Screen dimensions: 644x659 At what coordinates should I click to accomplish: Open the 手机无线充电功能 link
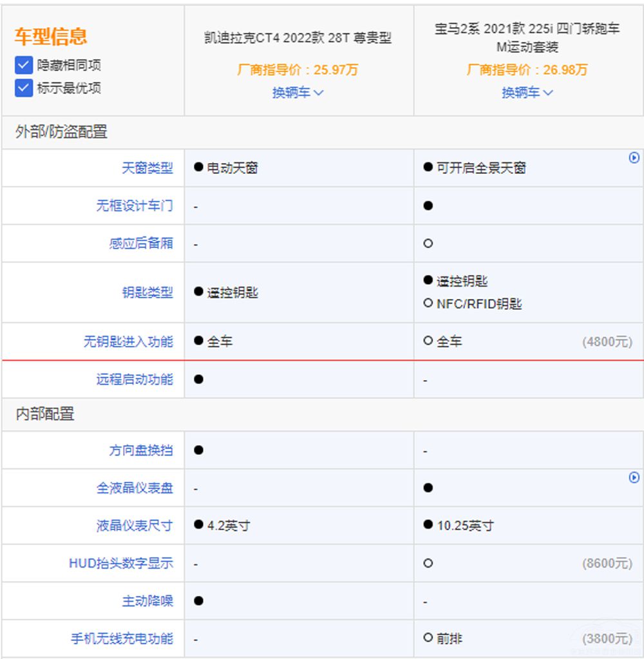[122, 639]
